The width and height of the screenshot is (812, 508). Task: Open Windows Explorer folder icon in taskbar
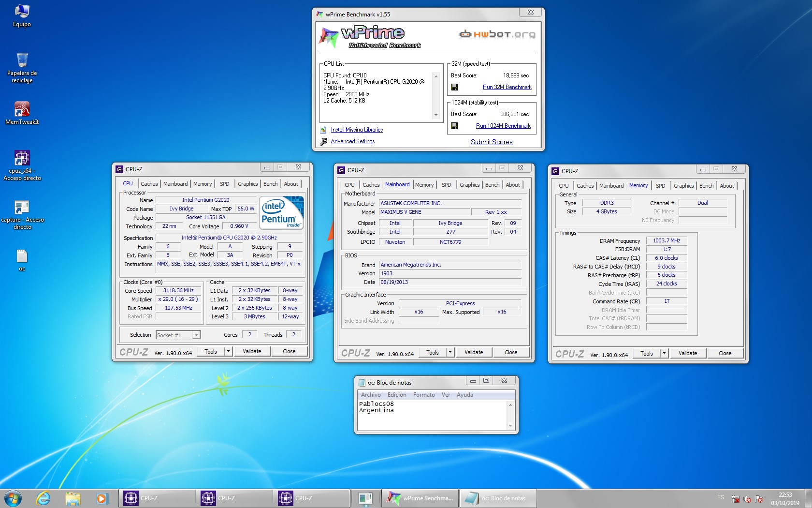[x=72, y=498]
